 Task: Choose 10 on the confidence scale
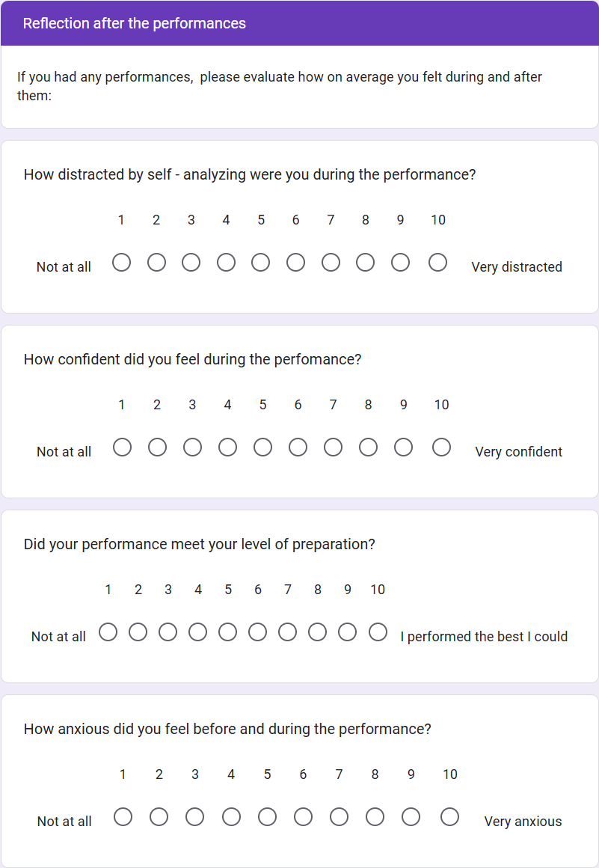click(x=442, y=447)
